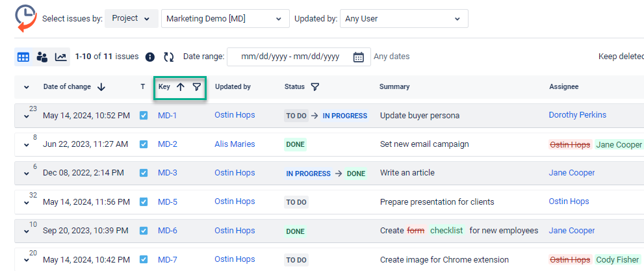Click the Status column filter icon
This screenshot has height=271, width=644.
(x=315, y=87)
